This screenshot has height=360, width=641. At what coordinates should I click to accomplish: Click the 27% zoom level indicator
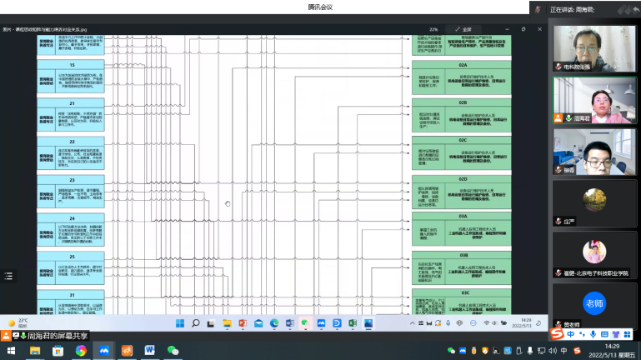(434, 29)
